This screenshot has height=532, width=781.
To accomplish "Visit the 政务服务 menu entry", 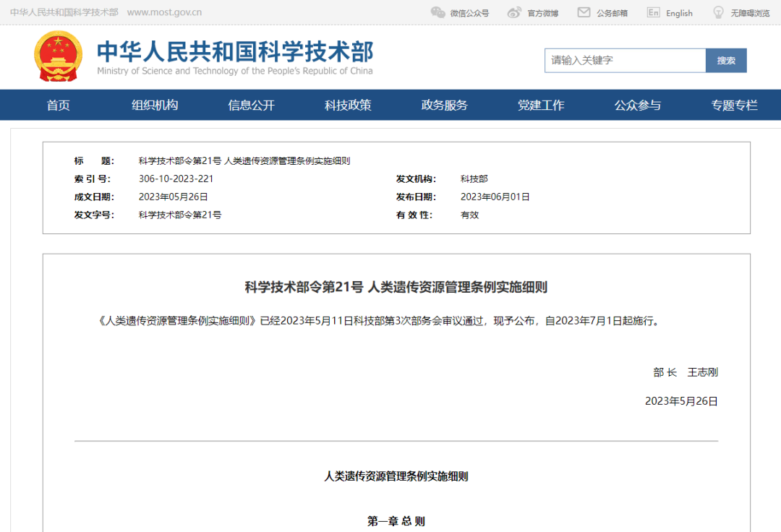I will [x=444, y=105].
